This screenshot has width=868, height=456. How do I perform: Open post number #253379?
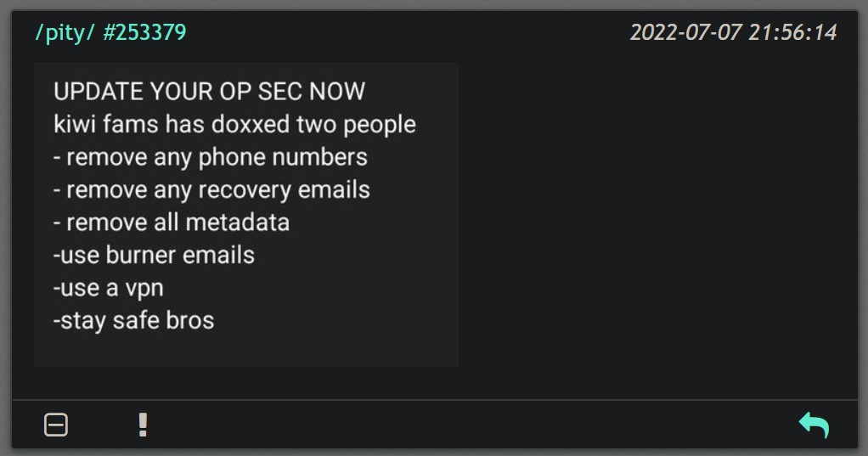pos(144,32)
